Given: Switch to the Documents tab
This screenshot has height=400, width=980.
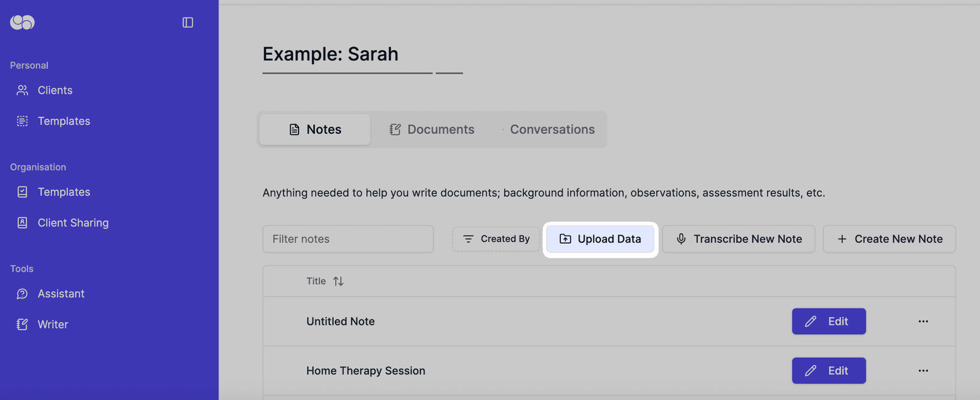Looking at the screenshot, I should tap(432, 130).
